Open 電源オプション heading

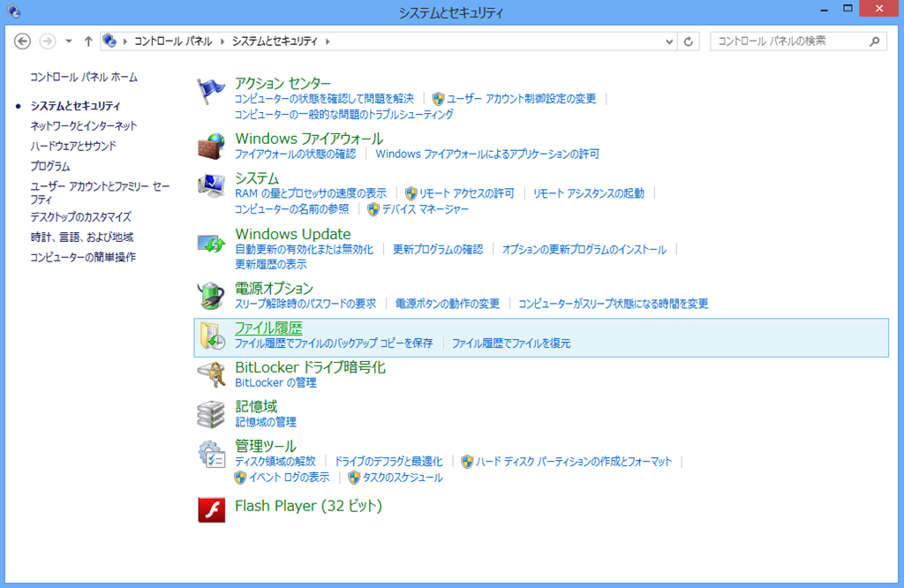coord(274,288)
